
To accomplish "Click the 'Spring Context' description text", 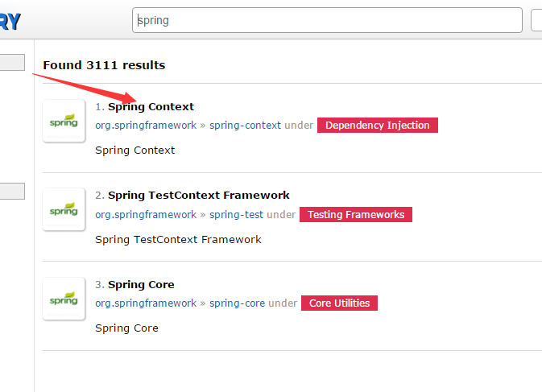I will click(x=135, y=151).
